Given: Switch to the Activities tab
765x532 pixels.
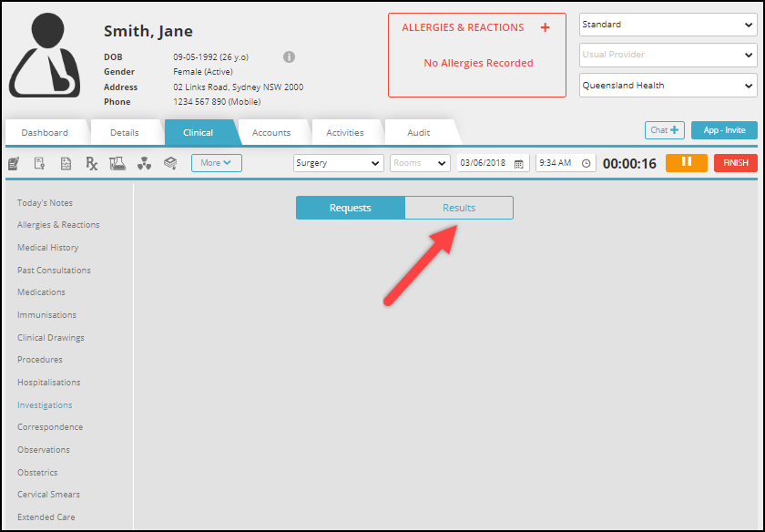Looking at the screenshot, I should 345,132.
